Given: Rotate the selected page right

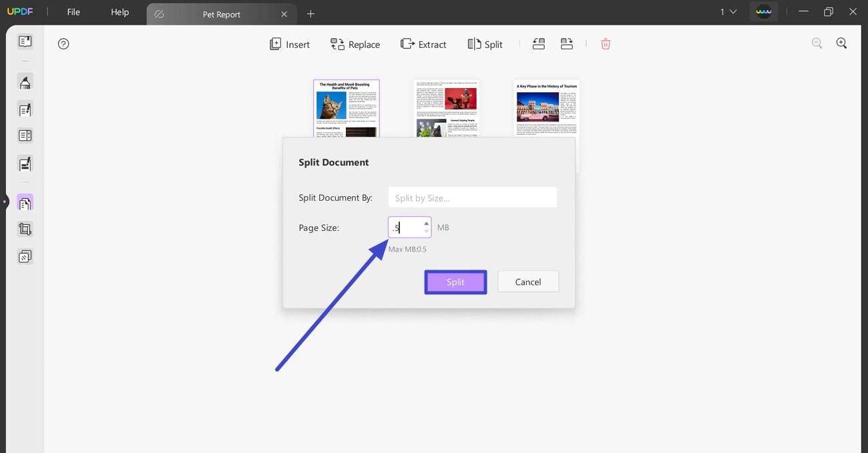Looking at the screenshot, I should click(x=567, y=43).
